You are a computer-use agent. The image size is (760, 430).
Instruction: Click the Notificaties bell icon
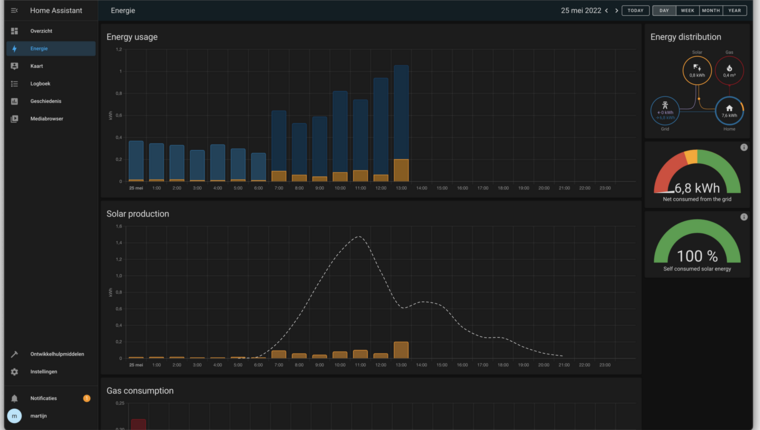tap(14, 398)
